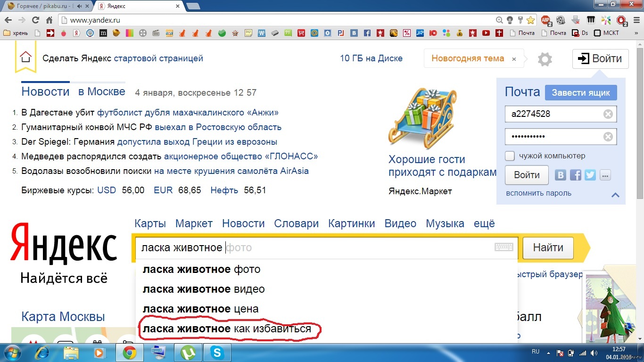This screenshot has width=644, height=362.
Task: Open 'стартовой страницей' link
Action: pos(158,58)
